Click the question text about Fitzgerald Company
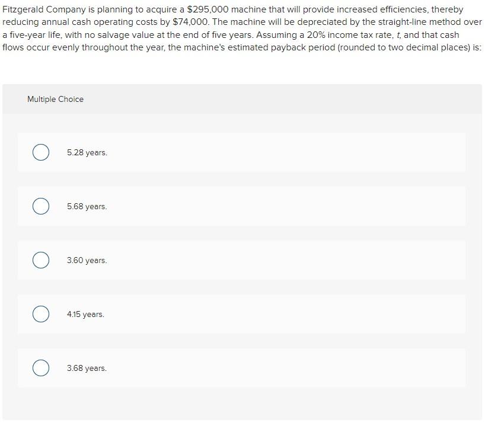504x426 pixels. [x=242, y=28]
